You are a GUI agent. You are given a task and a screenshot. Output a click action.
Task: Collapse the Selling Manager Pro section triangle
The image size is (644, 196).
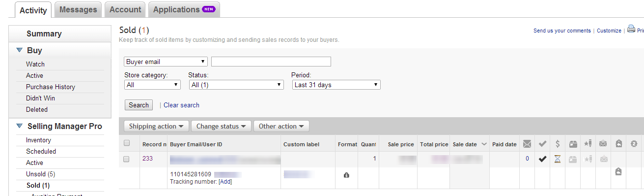pos(19,126)
